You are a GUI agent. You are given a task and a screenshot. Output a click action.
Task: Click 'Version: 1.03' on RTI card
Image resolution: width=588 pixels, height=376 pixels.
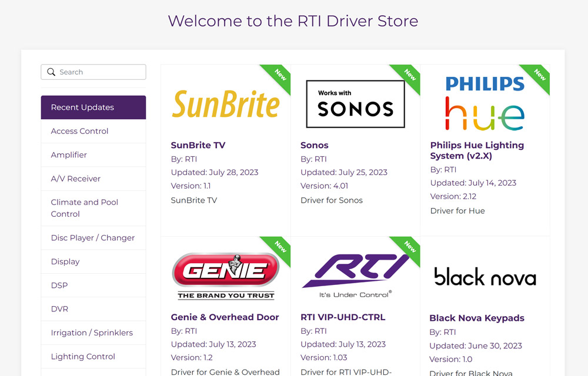(323, 358)
